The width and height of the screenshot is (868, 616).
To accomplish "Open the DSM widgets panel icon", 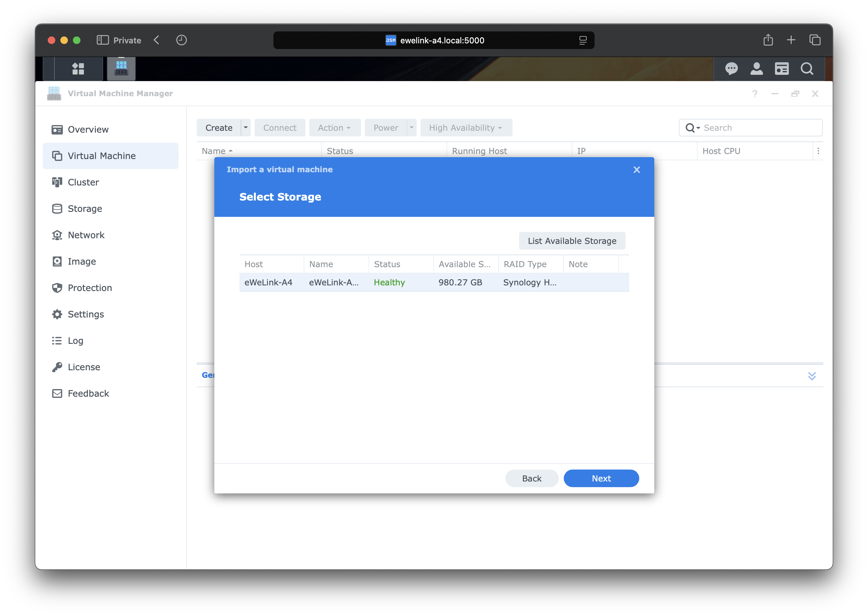I will [782, 69].
